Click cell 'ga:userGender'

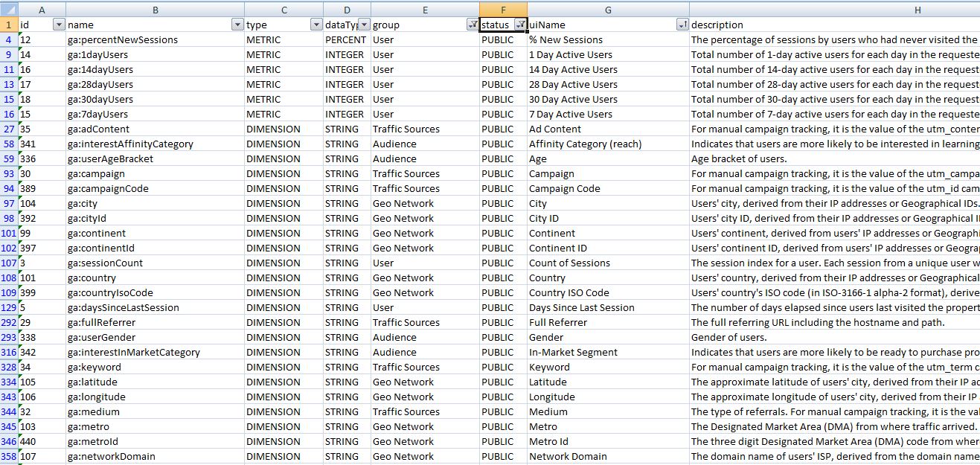click(155, 337)
